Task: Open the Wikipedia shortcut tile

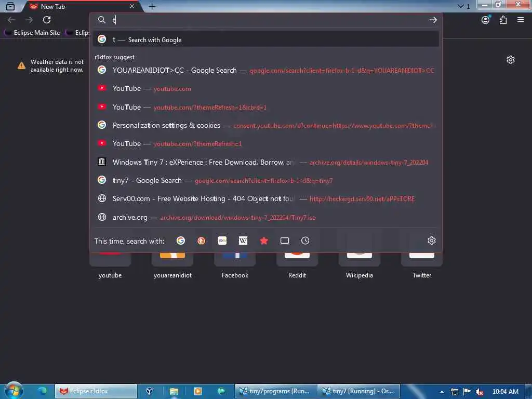Action: click(360, 265)
